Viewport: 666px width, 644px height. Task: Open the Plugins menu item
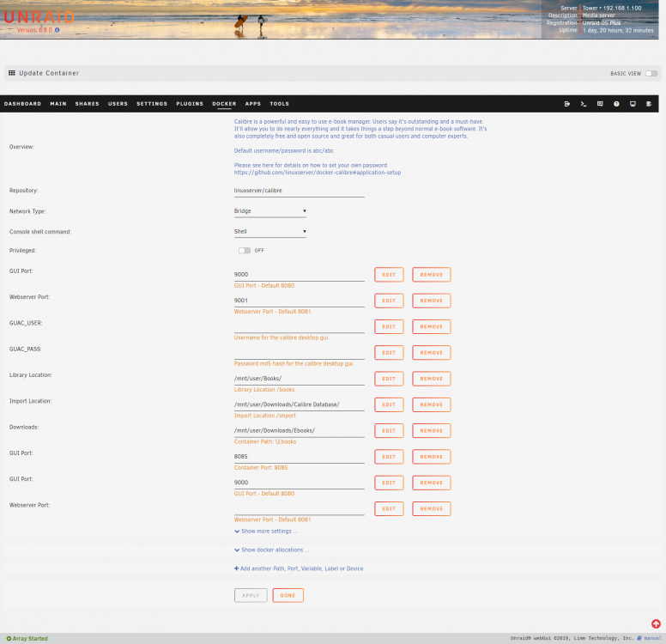pyautogui.click(x=190, y=104)
